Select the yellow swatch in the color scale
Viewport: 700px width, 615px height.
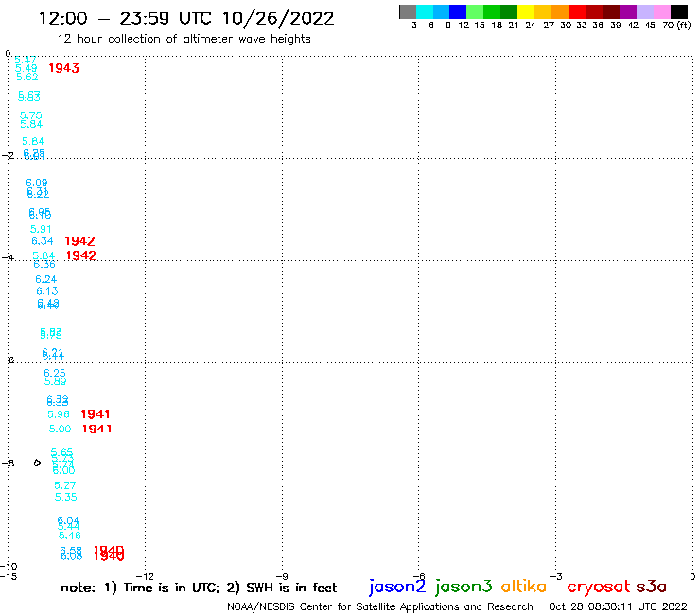526,11
